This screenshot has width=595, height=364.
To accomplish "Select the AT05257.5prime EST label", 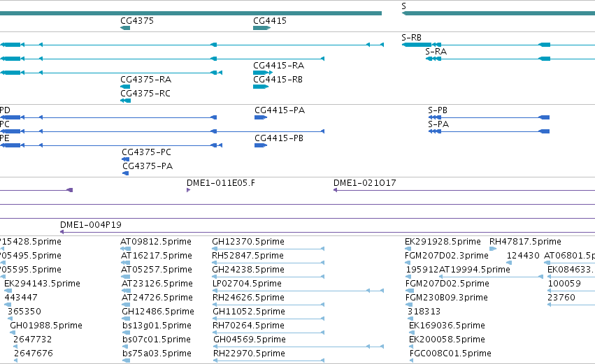I will [x=157, y=270].
